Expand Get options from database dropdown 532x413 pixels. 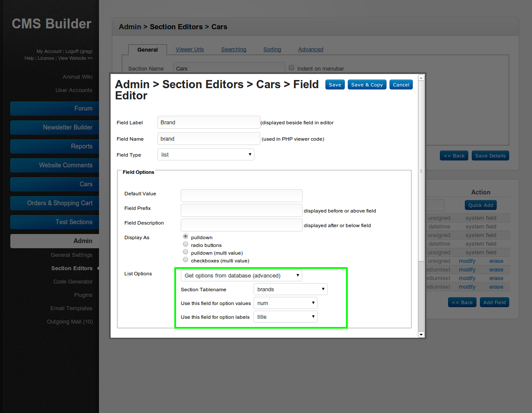[x=241, y=276]
